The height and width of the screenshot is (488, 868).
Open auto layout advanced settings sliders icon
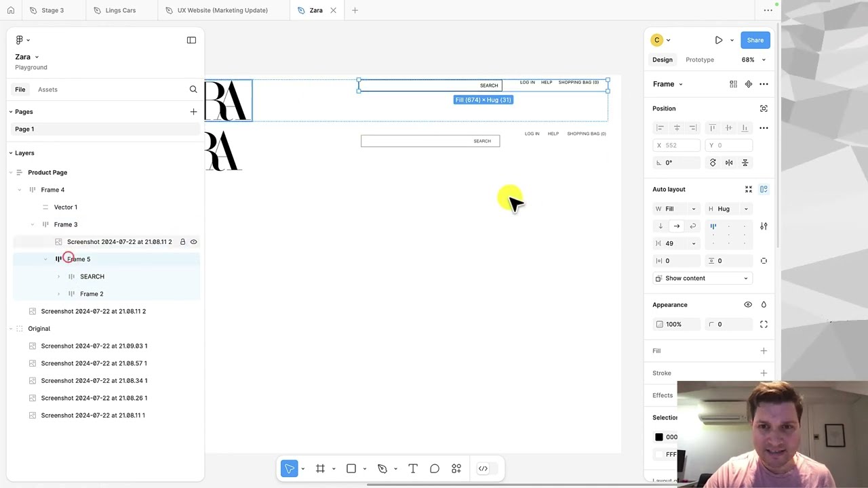(764, 226)
